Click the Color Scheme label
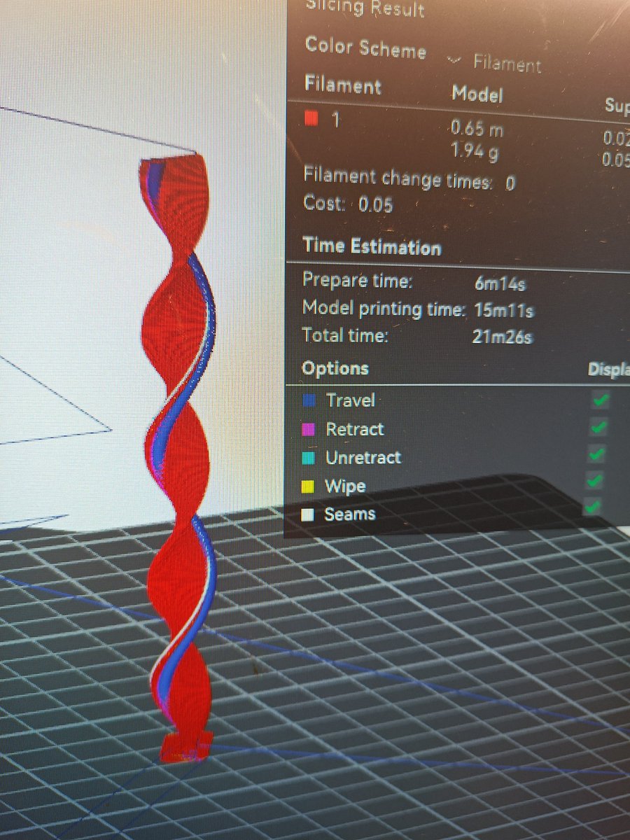 (x=365, y=48)
